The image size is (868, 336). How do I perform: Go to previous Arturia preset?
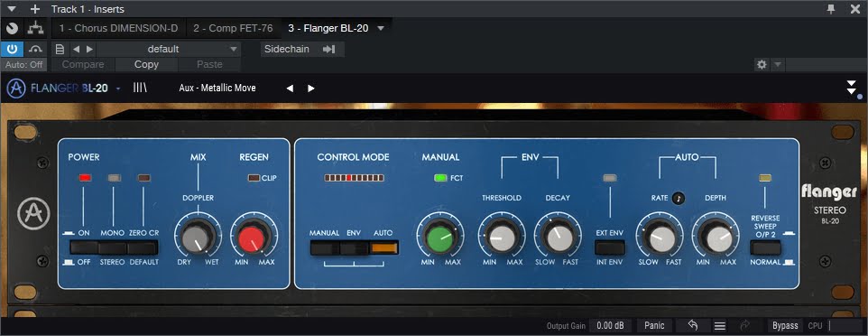[x=290, y=89]
